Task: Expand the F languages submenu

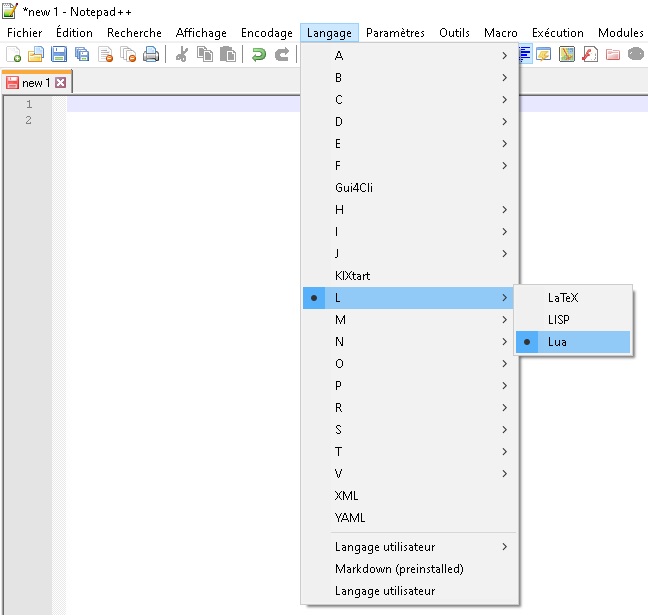Action: click(410, 165)
